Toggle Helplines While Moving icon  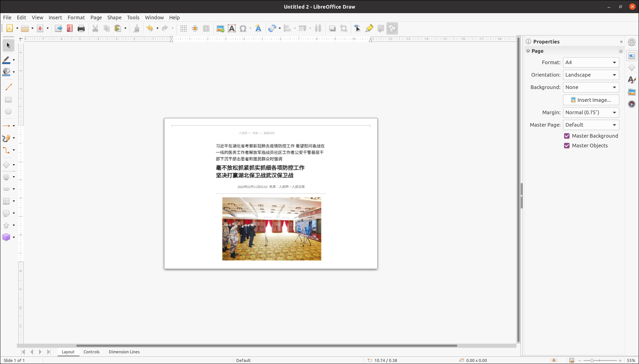tap(206, 28)
